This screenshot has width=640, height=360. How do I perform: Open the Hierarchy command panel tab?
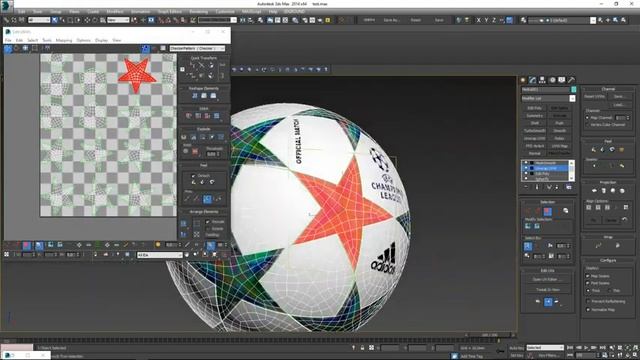(542, 80)
